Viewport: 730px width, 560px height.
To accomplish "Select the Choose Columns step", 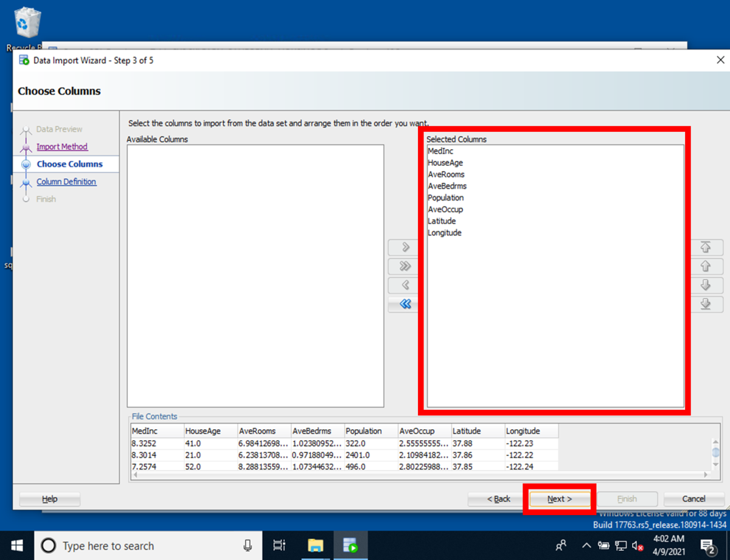I will pyautogui.click(x=69, y=164).
